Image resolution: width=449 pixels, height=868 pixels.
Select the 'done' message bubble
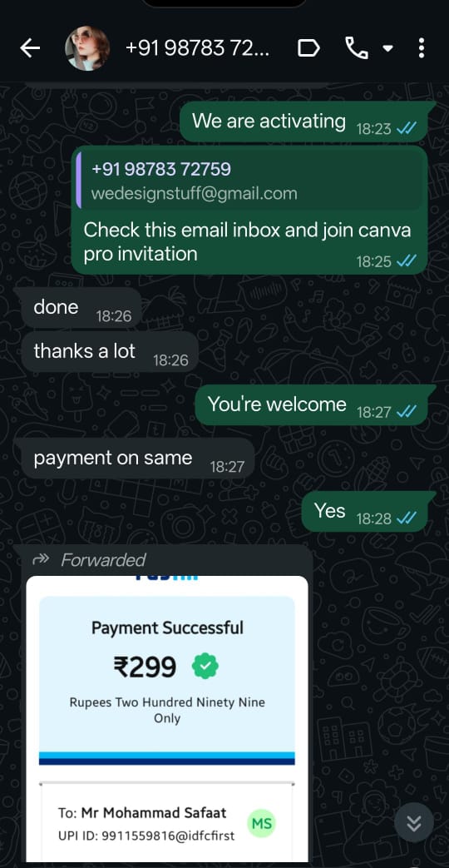tap(78, 308)
